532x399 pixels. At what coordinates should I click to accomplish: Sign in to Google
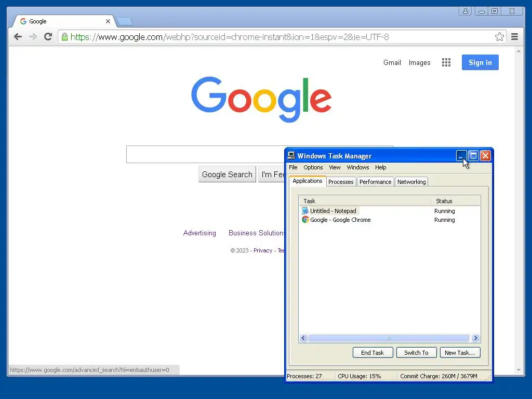[480, 62]
